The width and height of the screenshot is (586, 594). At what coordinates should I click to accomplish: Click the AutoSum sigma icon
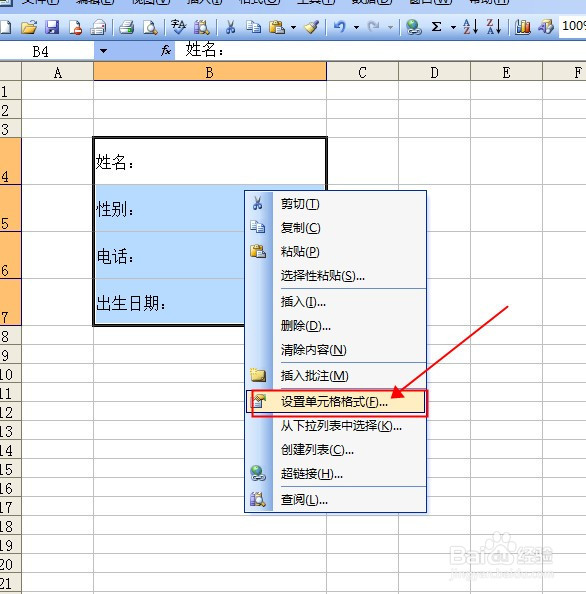click(436, 27)
